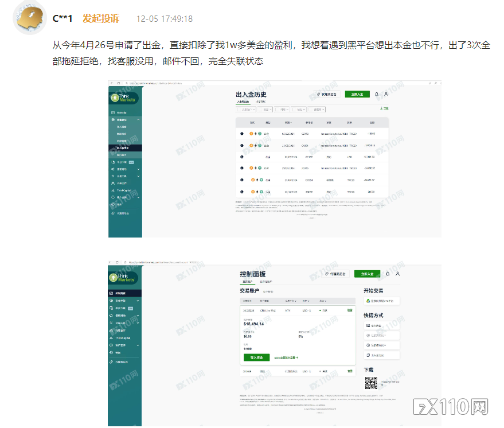
Task: Open user profile icon on 控制面板 page
Action: point(397,274)
